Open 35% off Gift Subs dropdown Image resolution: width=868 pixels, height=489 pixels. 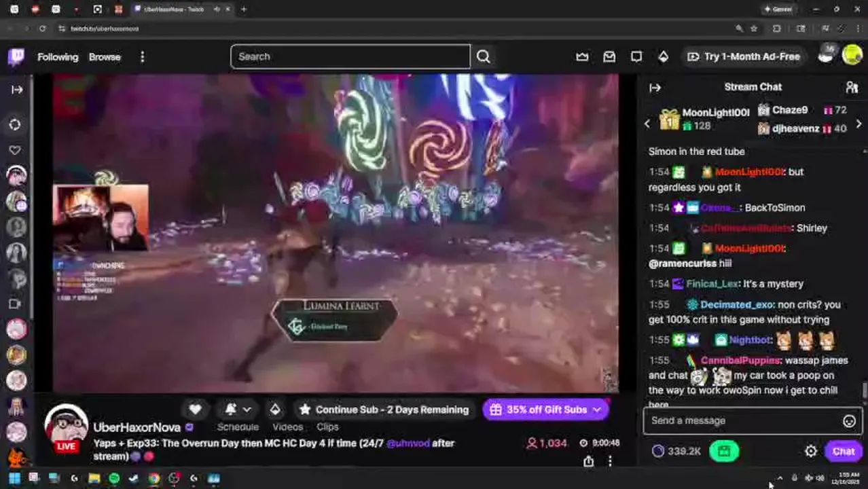(546, 410)
